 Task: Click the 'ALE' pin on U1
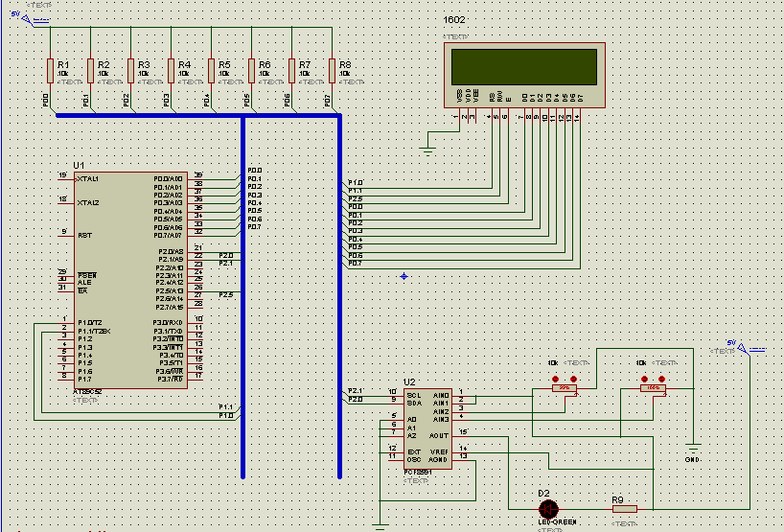(84, 283)
